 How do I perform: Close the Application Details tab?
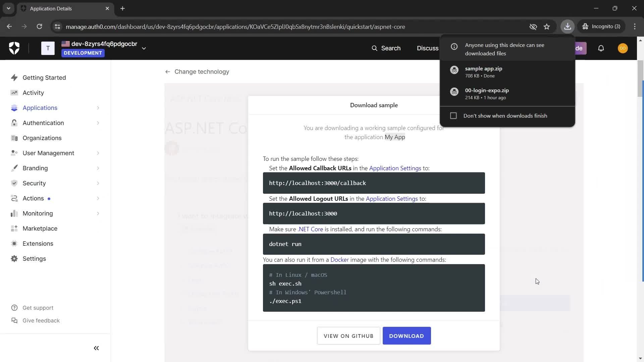[107, 8]
